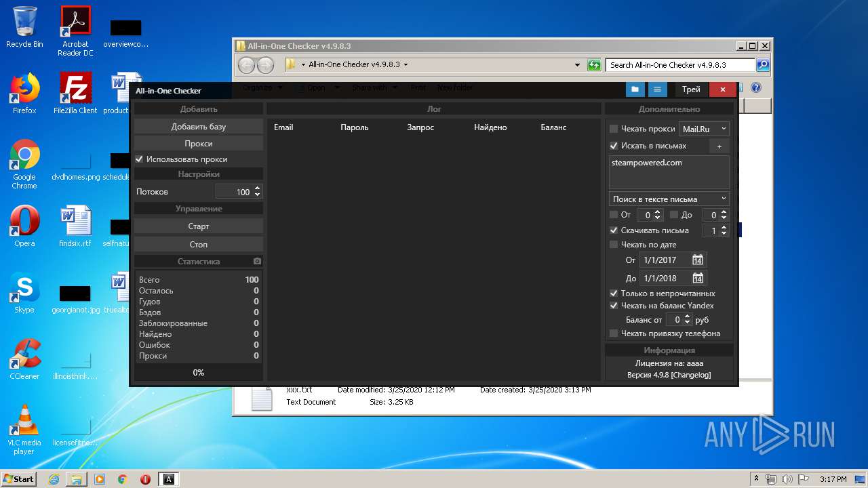Open the Mail.Ru proxy type dropdown

coord(704,129)
